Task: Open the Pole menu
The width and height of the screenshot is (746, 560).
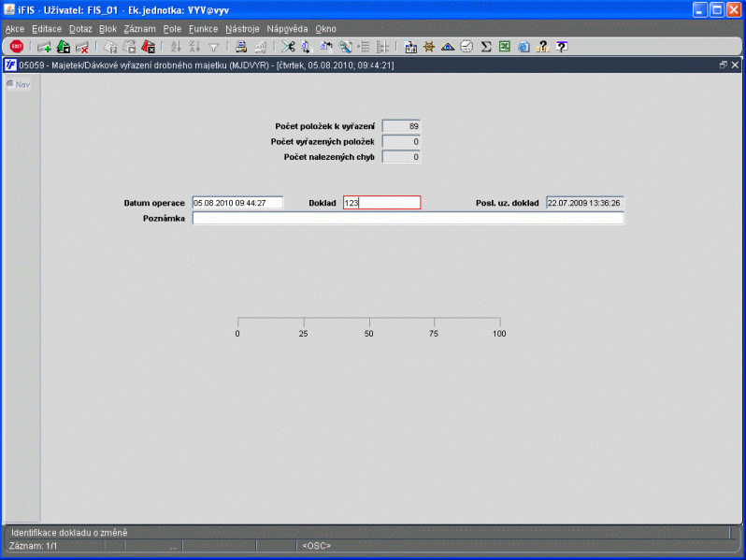Action: point(172,29)
